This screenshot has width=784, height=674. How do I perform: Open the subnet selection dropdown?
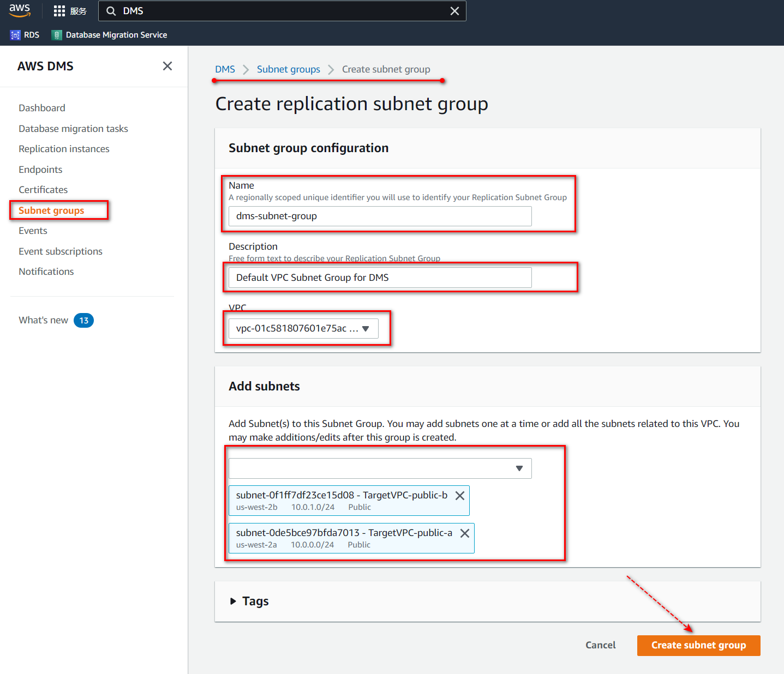pos(380,468)
